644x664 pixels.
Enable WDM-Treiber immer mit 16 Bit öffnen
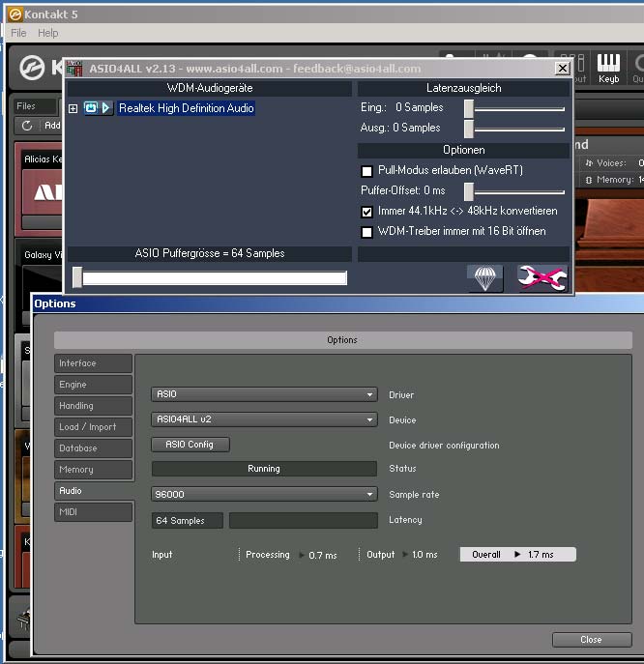(x=366, y=232)
